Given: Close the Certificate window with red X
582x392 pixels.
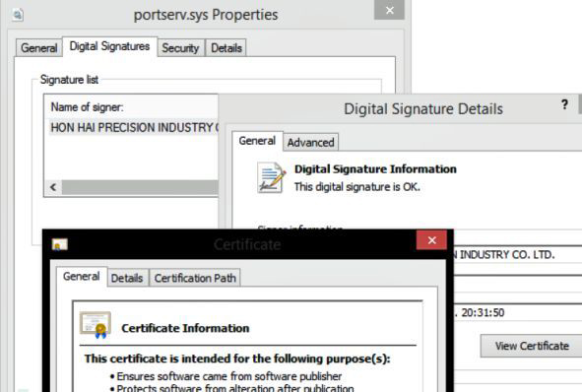Looking at the screenshot, I should [431, 240].
